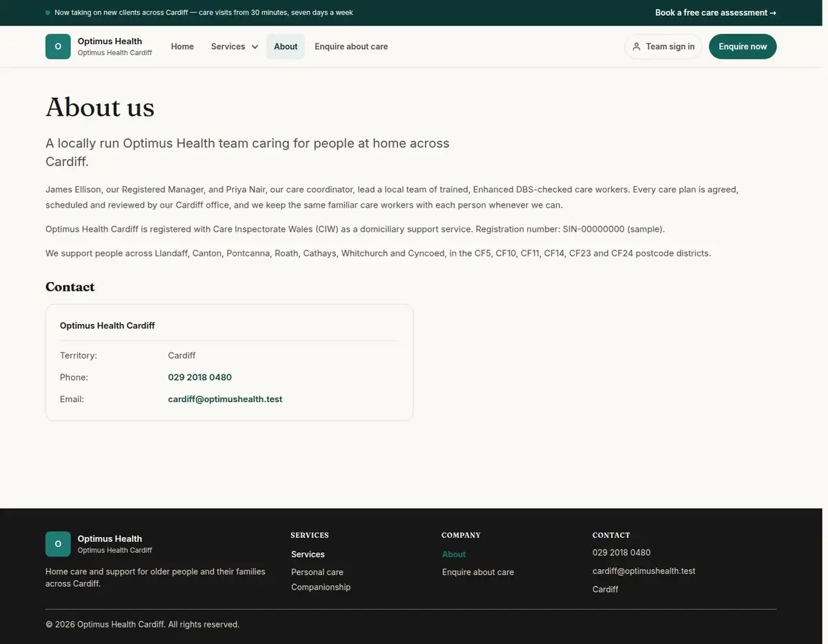Screen dimensions: 828x644
Task: Select the About nav item
Action: click(286, 47)
